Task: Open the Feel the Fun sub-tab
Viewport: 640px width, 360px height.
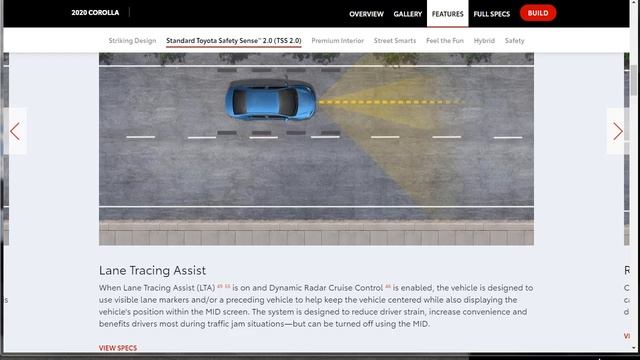Action: coord(445,40)
